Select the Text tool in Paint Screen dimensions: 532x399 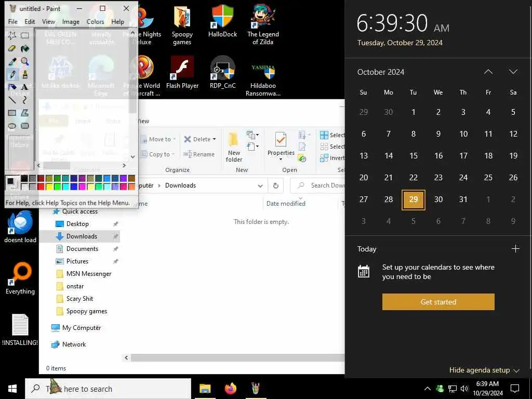pyautogui.click(x=25, y=87)
